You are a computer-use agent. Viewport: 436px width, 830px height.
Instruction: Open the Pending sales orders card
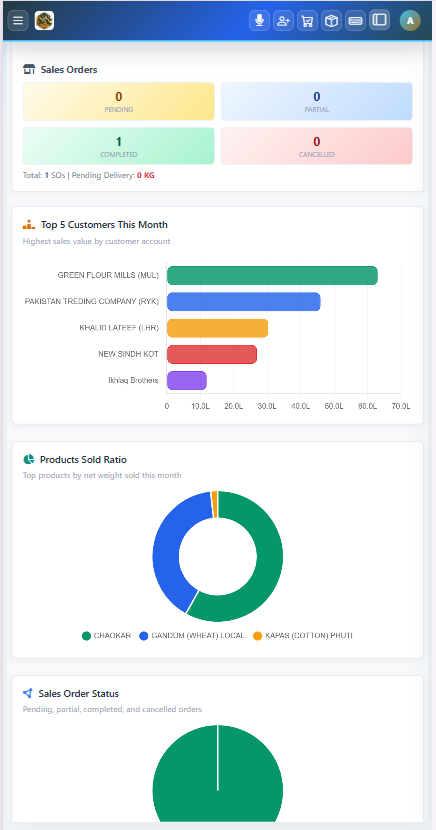coord(119,101)
